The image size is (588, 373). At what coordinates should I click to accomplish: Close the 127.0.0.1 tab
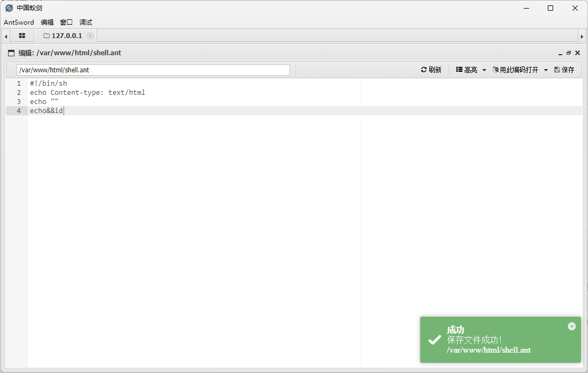pos(90,36)
